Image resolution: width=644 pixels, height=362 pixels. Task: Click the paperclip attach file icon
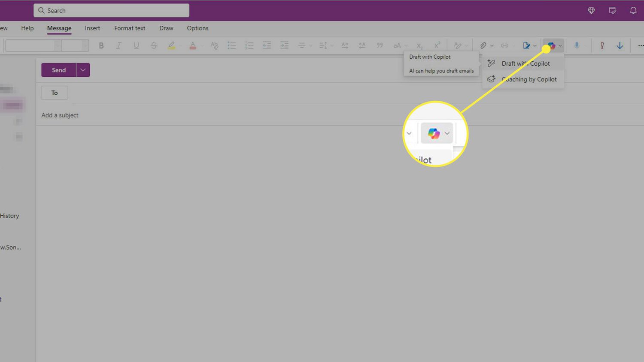coord(483,45)
